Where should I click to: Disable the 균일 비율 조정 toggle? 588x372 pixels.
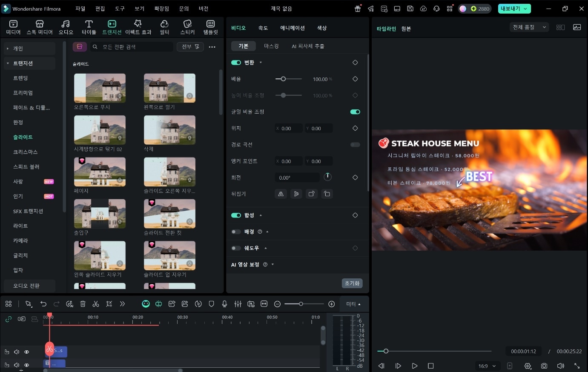[x=355, y=112]
